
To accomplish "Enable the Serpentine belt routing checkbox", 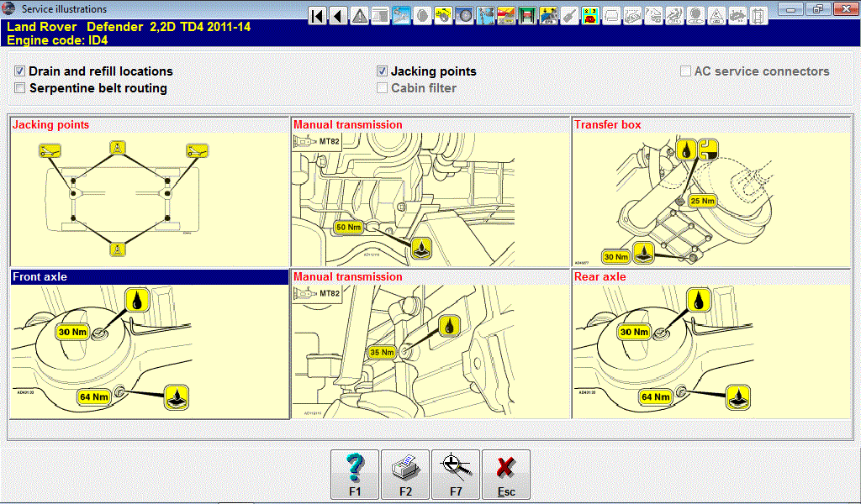I will 20,88.
